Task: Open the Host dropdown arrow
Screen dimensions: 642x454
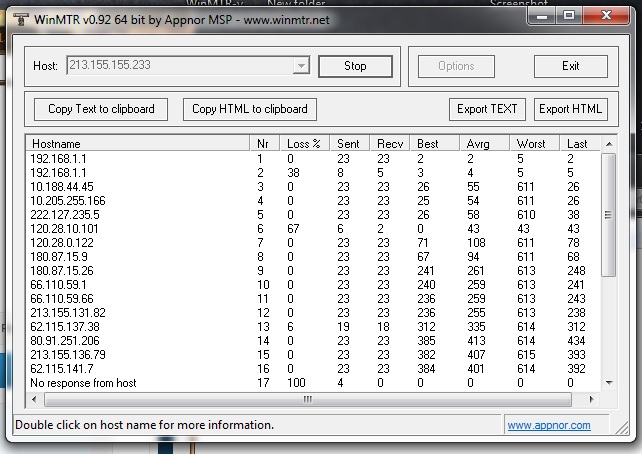Action: 300,66
